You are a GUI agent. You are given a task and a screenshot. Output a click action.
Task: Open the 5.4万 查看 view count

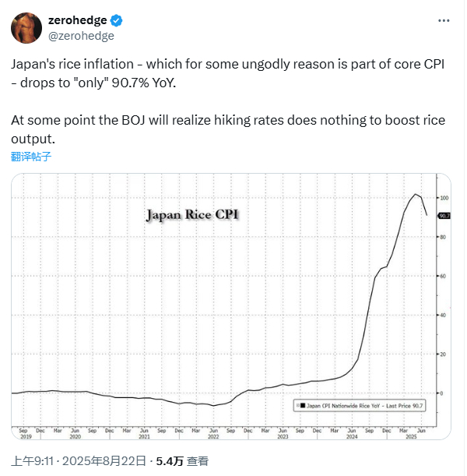tap(182, 461)
